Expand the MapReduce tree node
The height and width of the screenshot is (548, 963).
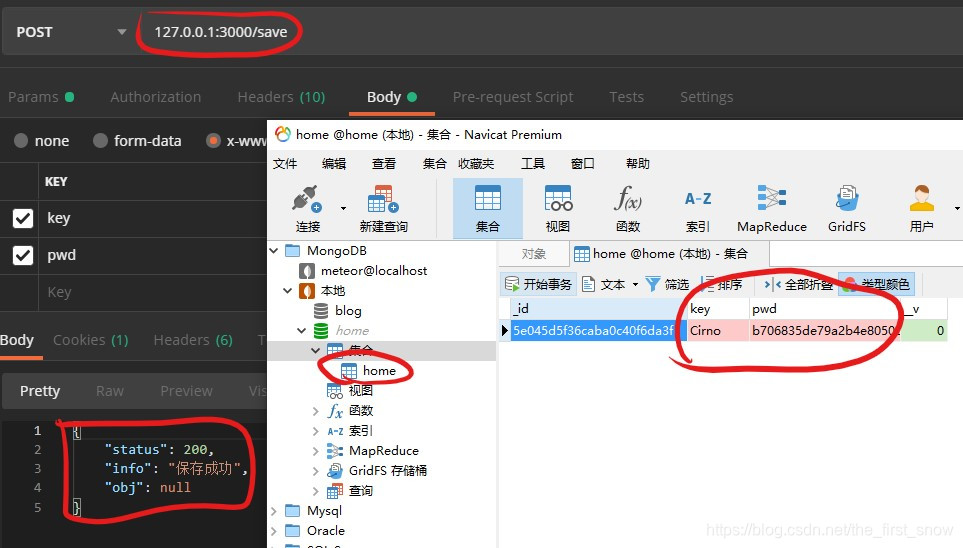318,451
